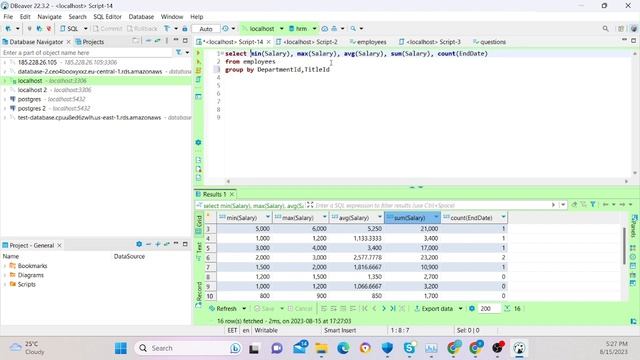
Task: Open the Database menu
Action: point(141,17)
